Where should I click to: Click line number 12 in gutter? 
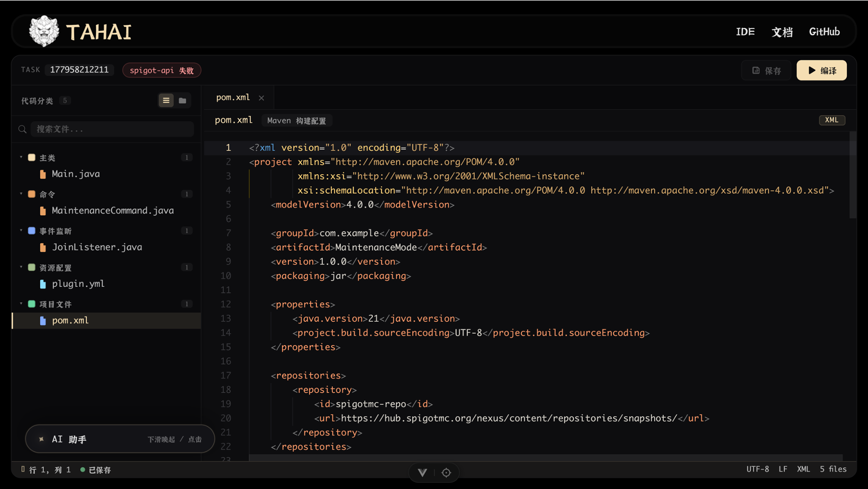(x=225, y=304)
